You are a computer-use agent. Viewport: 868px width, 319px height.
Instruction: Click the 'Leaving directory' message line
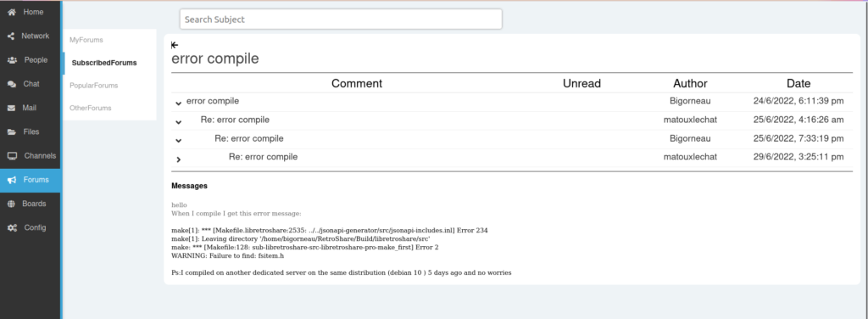pyautogui.click(x=301, y=238)
